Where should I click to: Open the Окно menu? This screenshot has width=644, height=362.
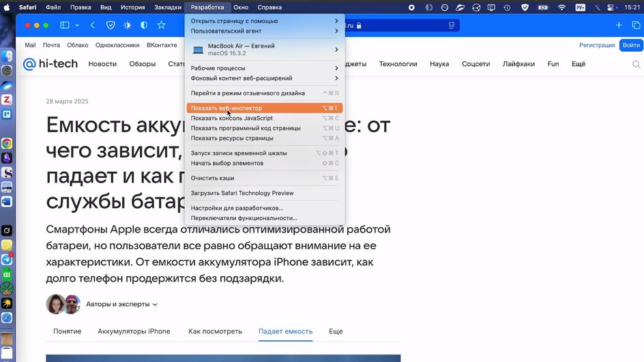point(241,7)
